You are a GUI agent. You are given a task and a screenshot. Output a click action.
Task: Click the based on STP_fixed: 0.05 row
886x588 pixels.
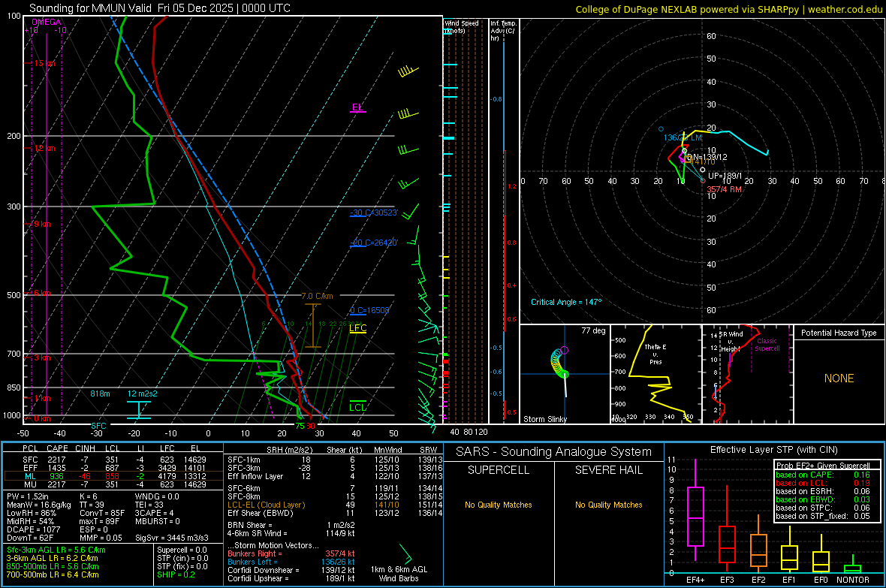[823, 516]
